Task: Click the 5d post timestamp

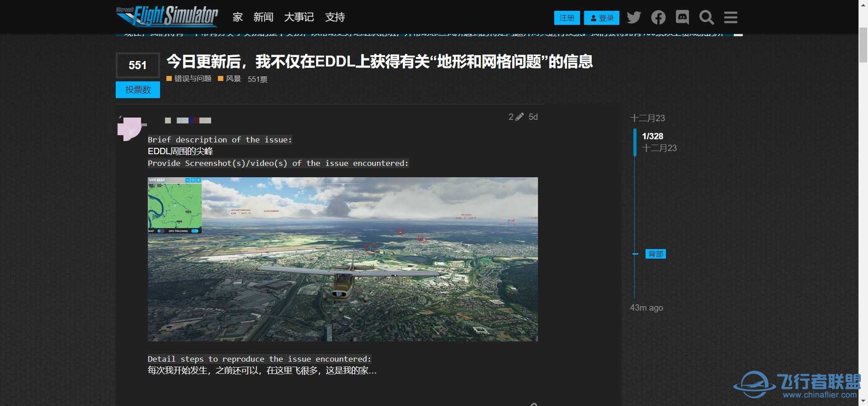Action: click(x=533, y=117)
